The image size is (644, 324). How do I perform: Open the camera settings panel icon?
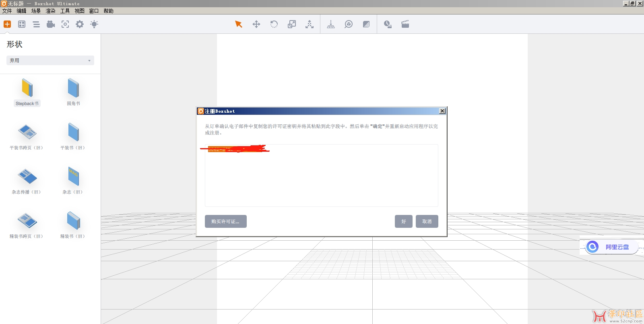click(x=51, y=24)
